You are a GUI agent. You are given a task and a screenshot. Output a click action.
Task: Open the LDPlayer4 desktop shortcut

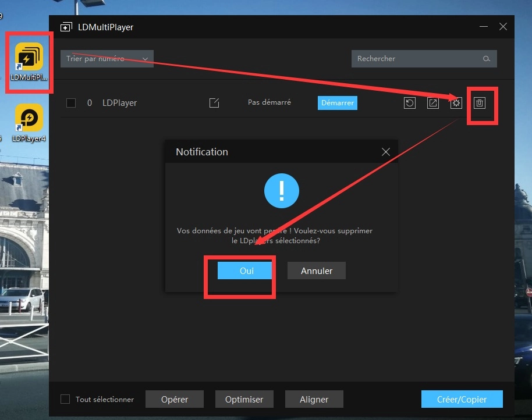point(29,123)
